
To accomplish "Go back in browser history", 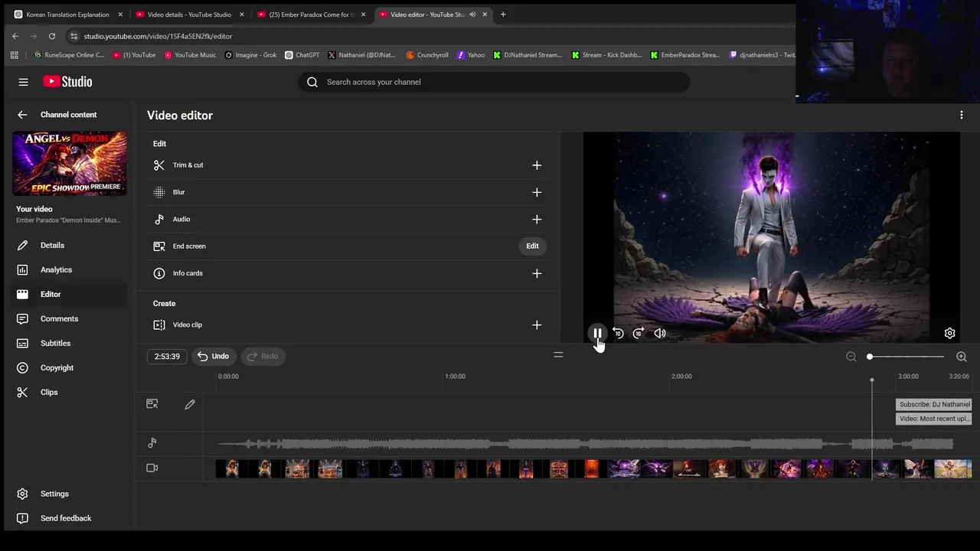I will 15,36.
